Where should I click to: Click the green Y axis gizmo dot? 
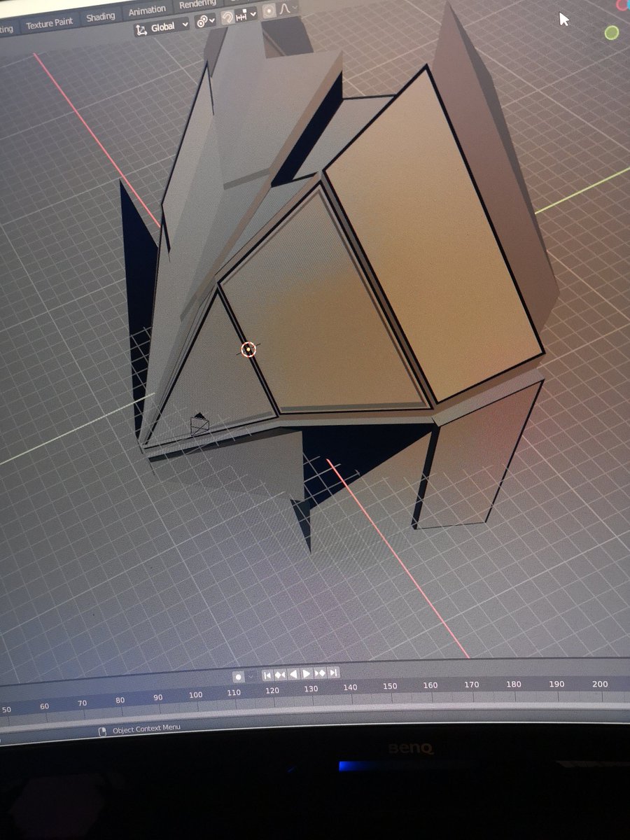click(x=612, y=32)
